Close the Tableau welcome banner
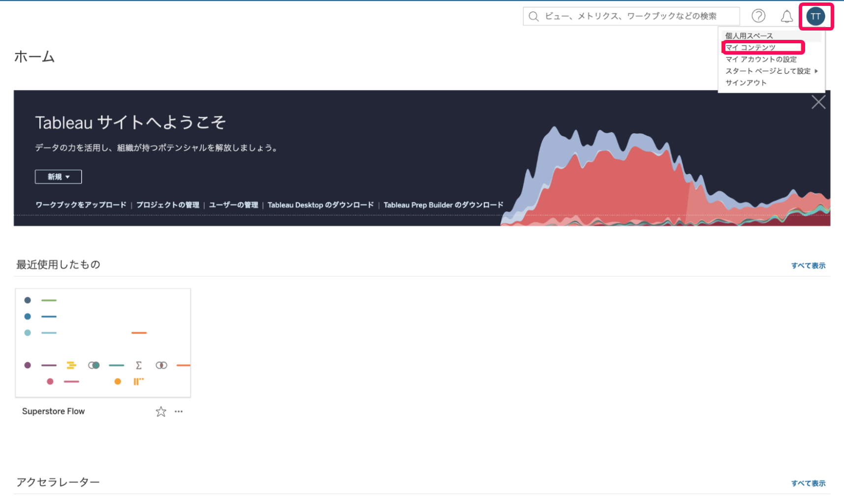Screen dimensions: 844x504 click(x=818, y=102)
